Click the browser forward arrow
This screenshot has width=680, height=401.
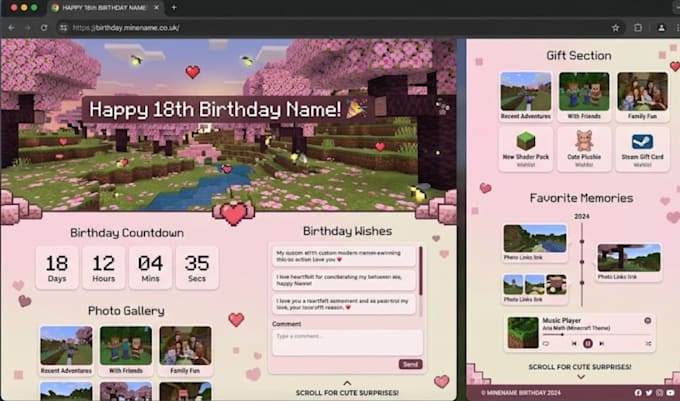(28, 28)
